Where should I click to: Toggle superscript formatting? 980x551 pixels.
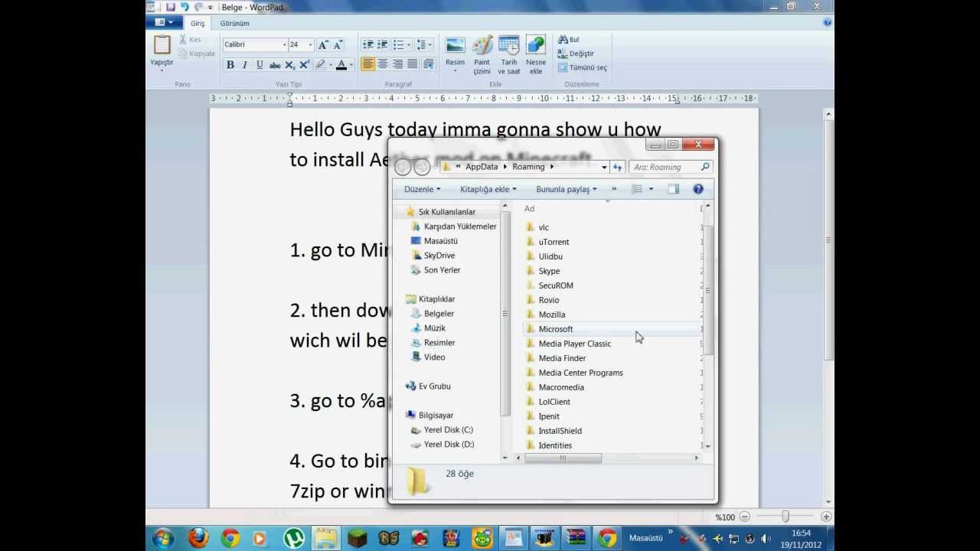click(x=304, y=65)
